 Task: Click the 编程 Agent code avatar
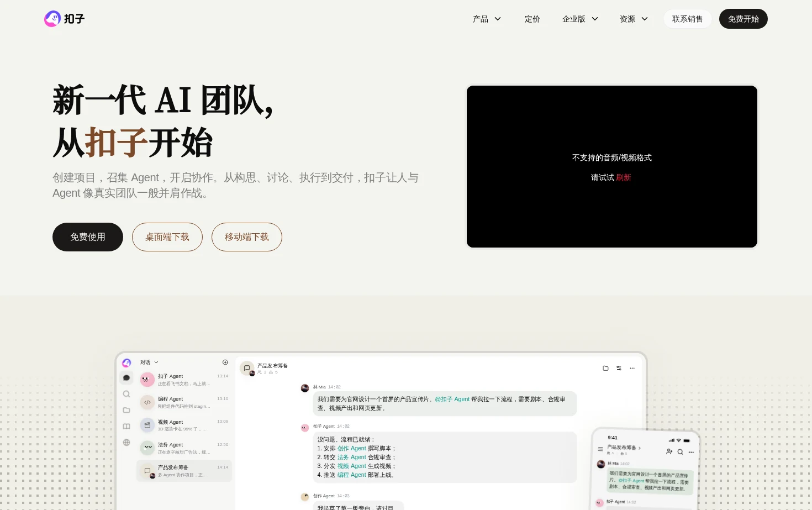(147, 402)
